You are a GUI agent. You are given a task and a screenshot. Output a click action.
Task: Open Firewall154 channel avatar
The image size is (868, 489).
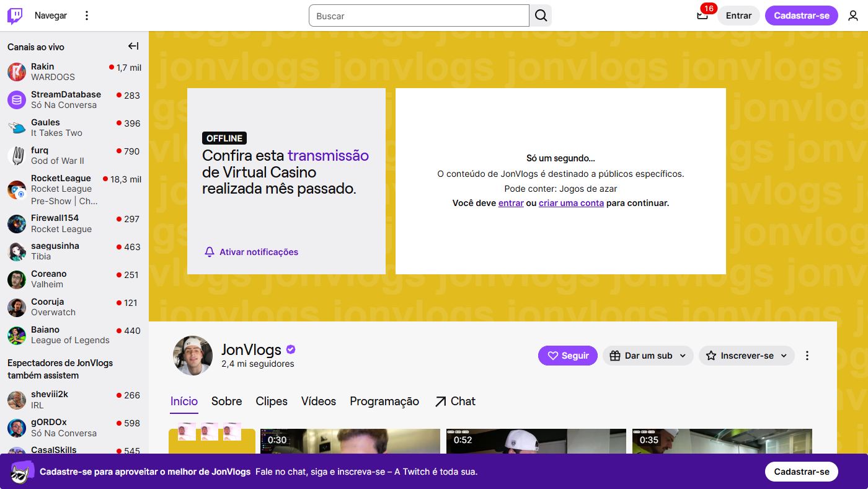pyautogui.click(x=17, y=223)
